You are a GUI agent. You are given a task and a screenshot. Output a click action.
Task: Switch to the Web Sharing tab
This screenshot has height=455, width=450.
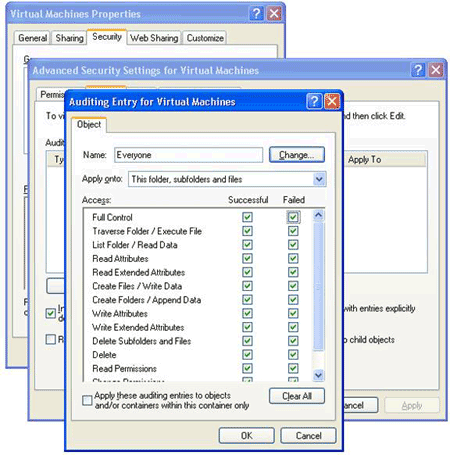coord(154,38)
